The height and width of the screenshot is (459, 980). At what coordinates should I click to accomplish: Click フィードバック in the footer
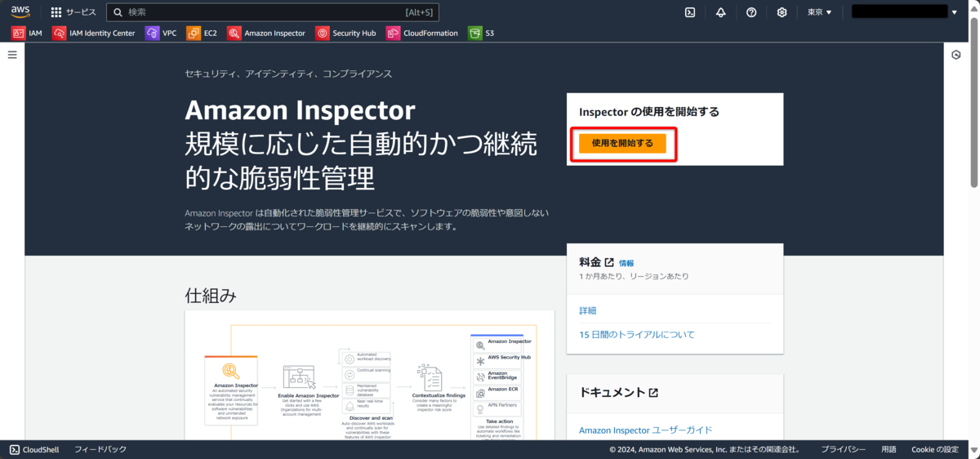coord(100,449)
